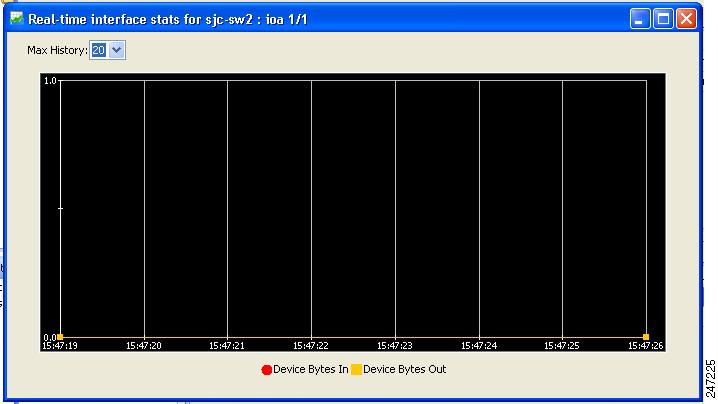Open the Max History dropdown arrow
The height and width of the screenshot is (404, 718).
[x=117, y=50]
